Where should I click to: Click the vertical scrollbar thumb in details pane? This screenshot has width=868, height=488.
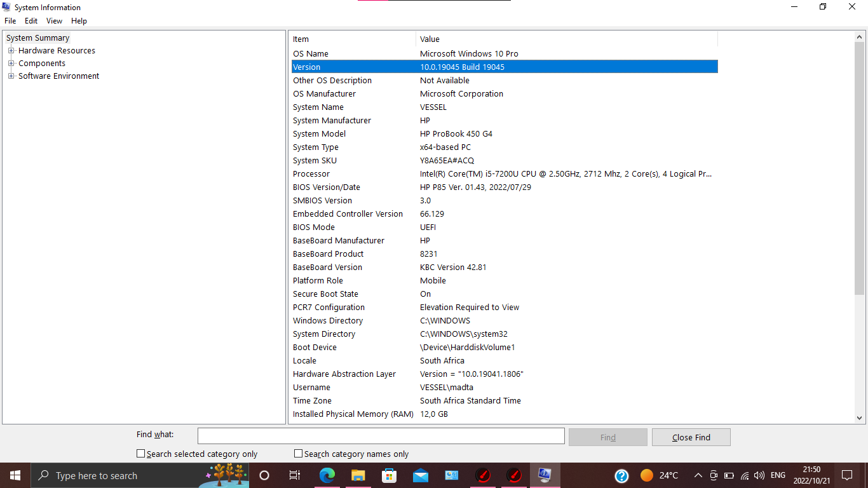(859, 168)
